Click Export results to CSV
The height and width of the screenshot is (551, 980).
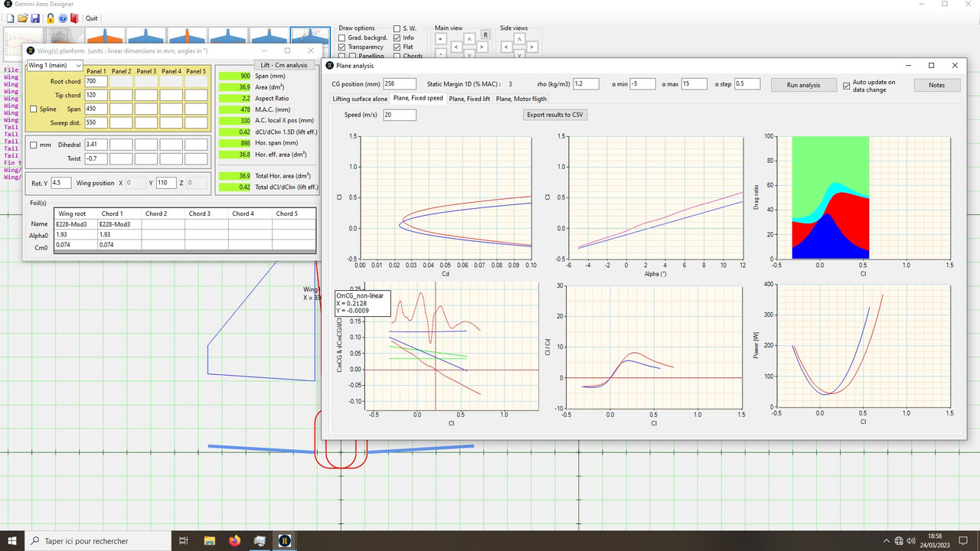[555, 115]
